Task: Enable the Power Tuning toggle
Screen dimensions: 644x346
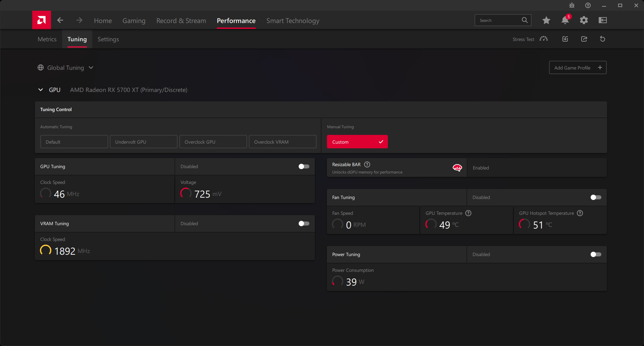Action: (596, 254)
